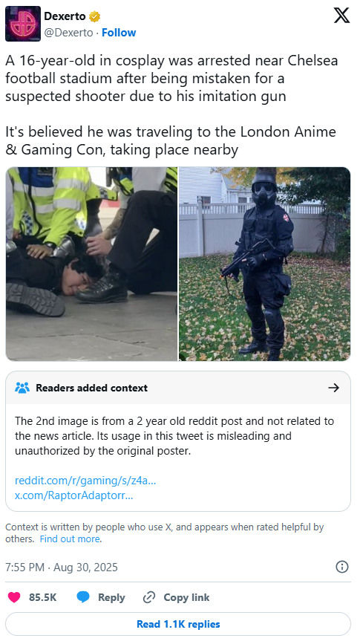Click the 85.5K likes count
360x644 pixels.
[43, 598]
